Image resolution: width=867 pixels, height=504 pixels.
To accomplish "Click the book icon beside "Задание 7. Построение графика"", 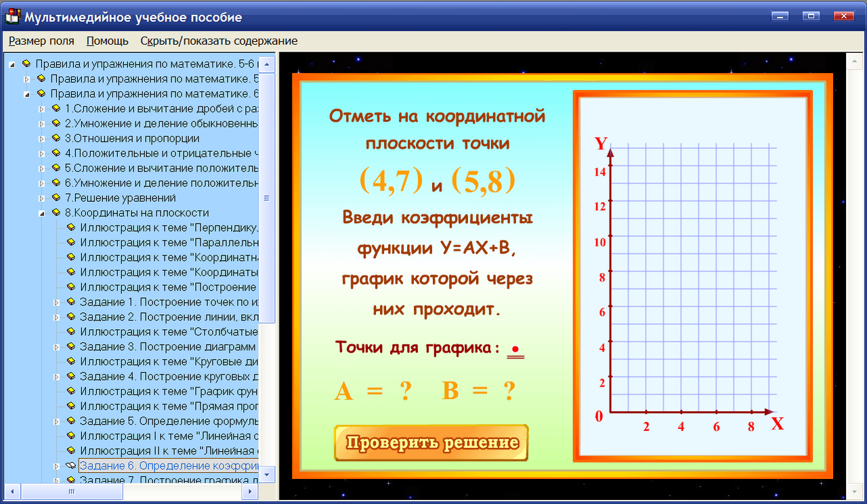I will click(x=70, y=480).
